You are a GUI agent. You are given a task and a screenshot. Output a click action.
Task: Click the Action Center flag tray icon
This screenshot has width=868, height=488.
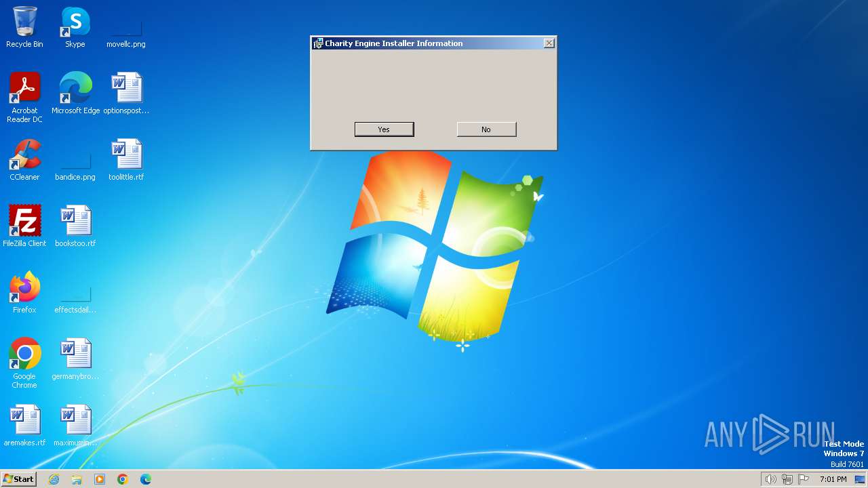tap(804, 479)
